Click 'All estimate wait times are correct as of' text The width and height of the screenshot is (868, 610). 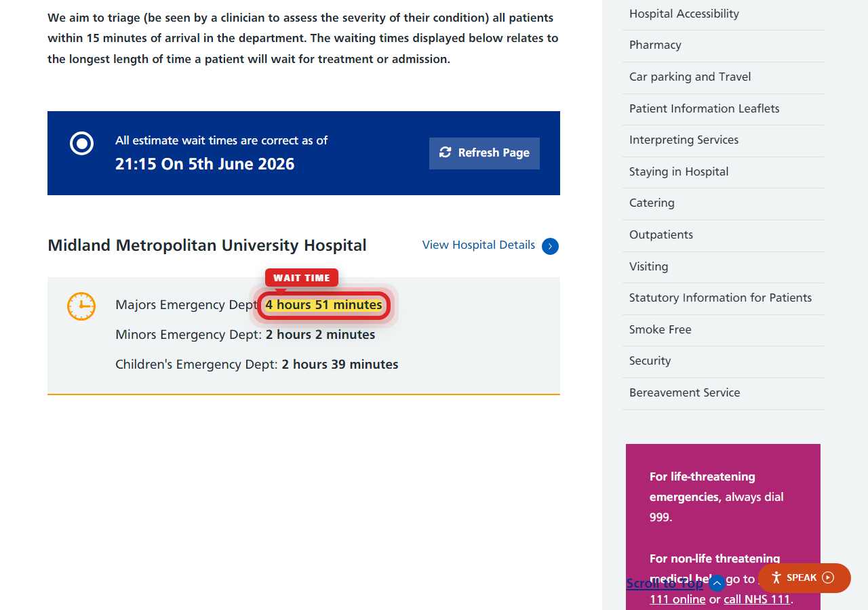coord(221,141)
